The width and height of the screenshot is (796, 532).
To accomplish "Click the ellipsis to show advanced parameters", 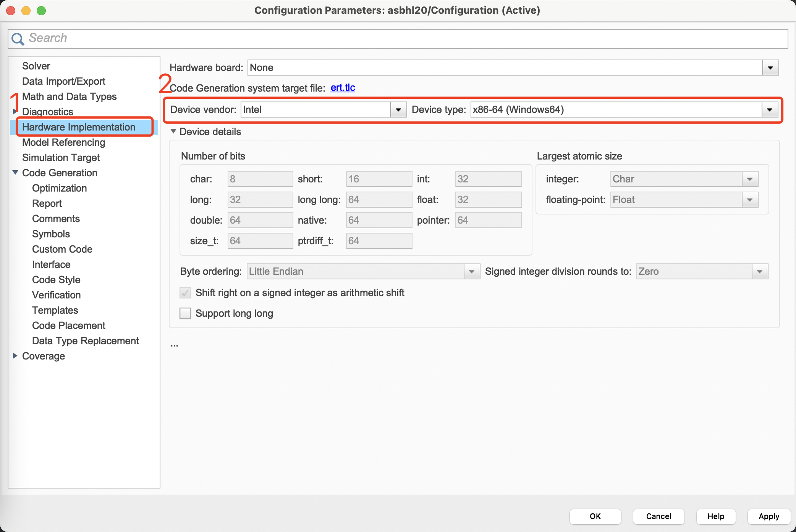I will click(174, 345).
